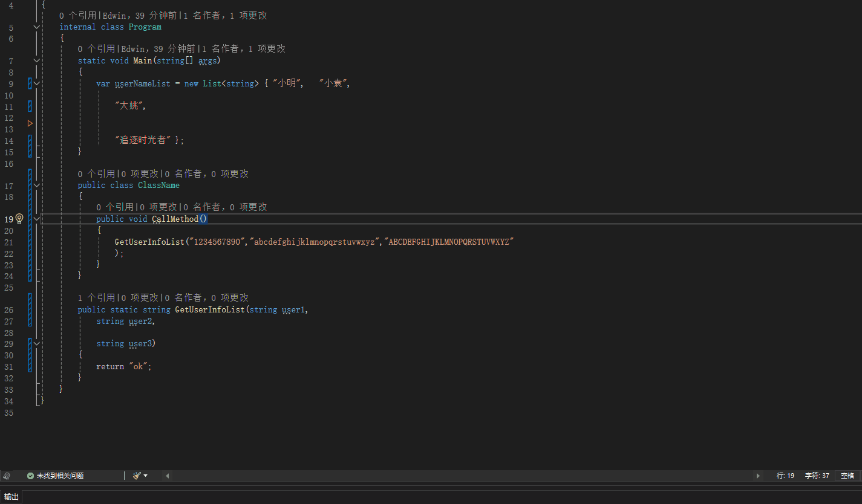Viewport: 862px width, 504px height.
Task: Click the orange triangle marker in the margin
Action: click(30, 123)
